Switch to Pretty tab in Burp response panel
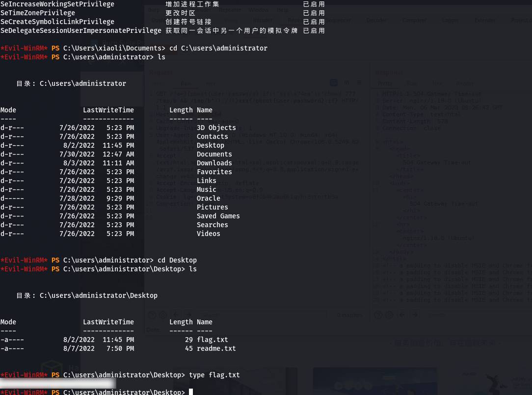532x395 pixels. [x=385, y=83]
